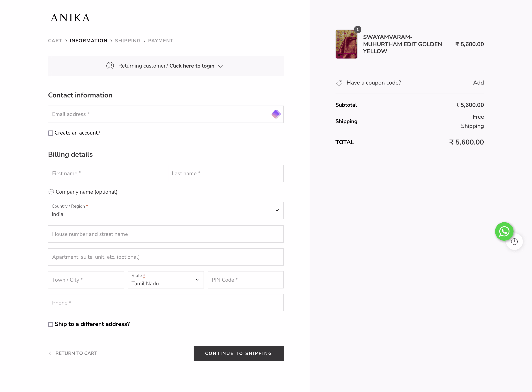
Task: Click the clock icon beside WhatsApp
Action: (x=514, y=242)
